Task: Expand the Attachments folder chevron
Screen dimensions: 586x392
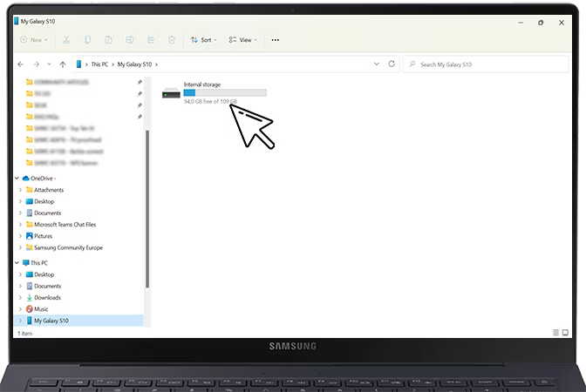Action: [20, 190]
